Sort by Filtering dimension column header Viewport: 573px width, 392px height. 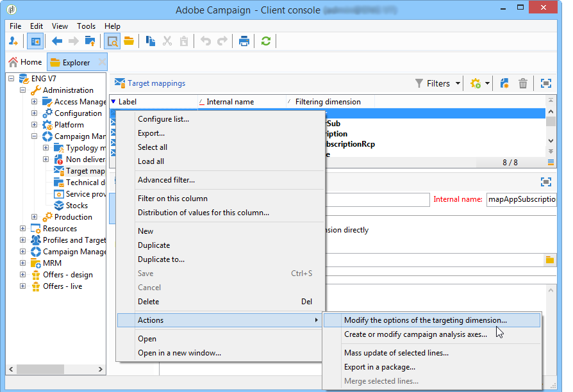pyautogui.click(x=330, y=102)
